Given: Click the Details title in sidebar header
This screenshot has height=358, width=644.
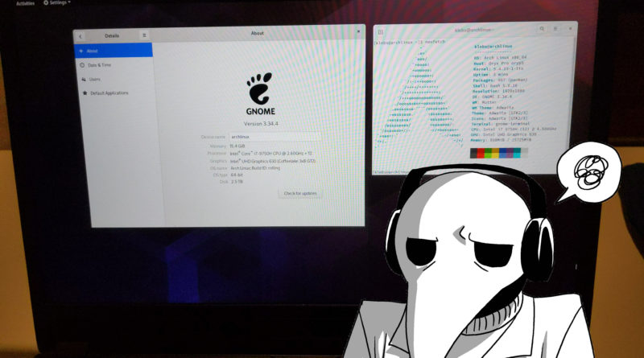Looking at the screenshot, I should [112, 35].
